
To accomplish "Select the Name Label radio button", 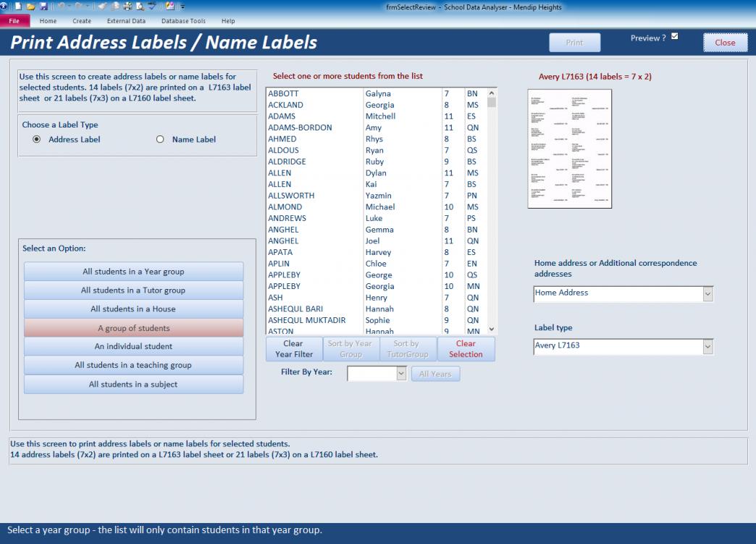I will tap(160, 139).
